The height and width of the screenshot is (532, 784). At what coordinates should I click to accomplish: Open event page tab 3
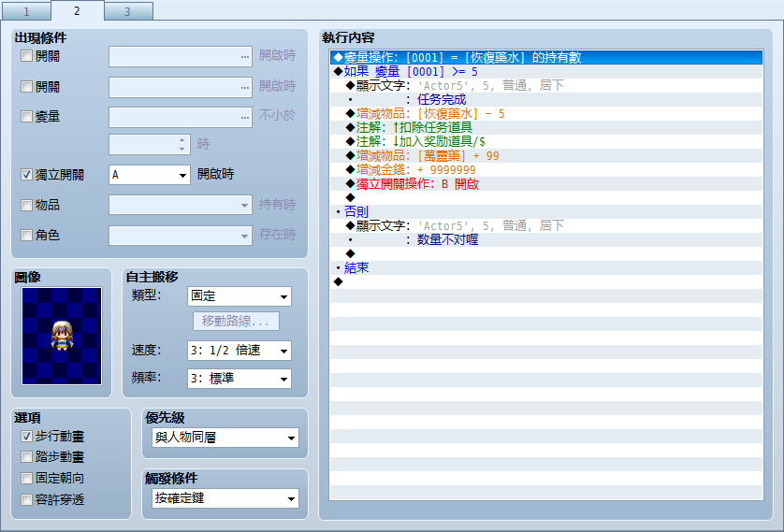coord(128,11)
